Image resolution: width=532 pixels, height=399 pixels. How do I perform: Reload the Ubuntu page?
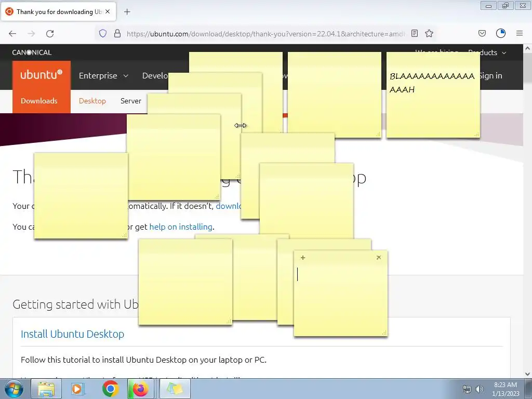pyautogui.click(x=50, y=34)
